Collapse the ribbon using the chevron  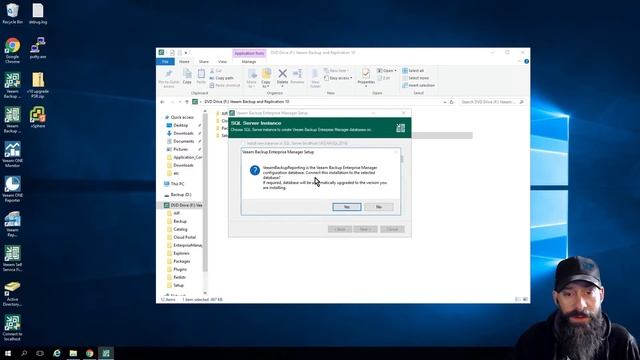(520, 62)
